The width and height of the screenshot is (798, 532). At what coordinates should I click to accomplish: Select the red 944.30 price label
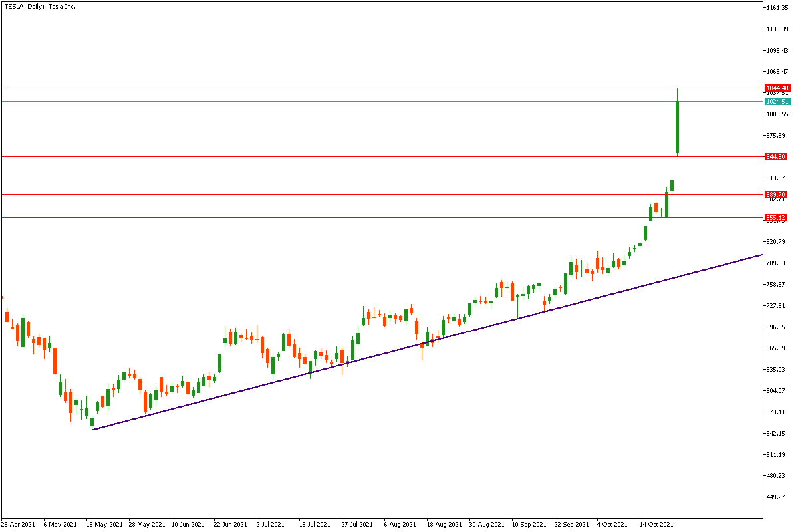(x=776, y=157)
